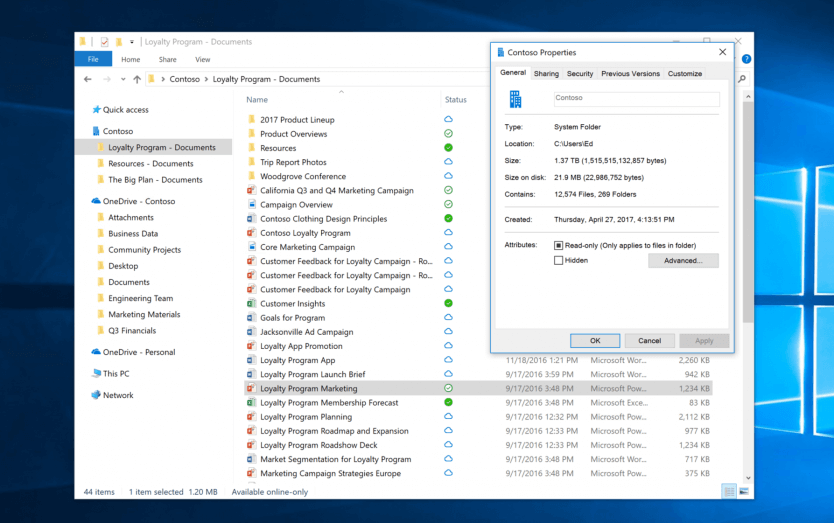The width and height of the screenshot is (834, 523).
Task: Select Engineering Team folder in sidebar
Action: click(140, 298)
